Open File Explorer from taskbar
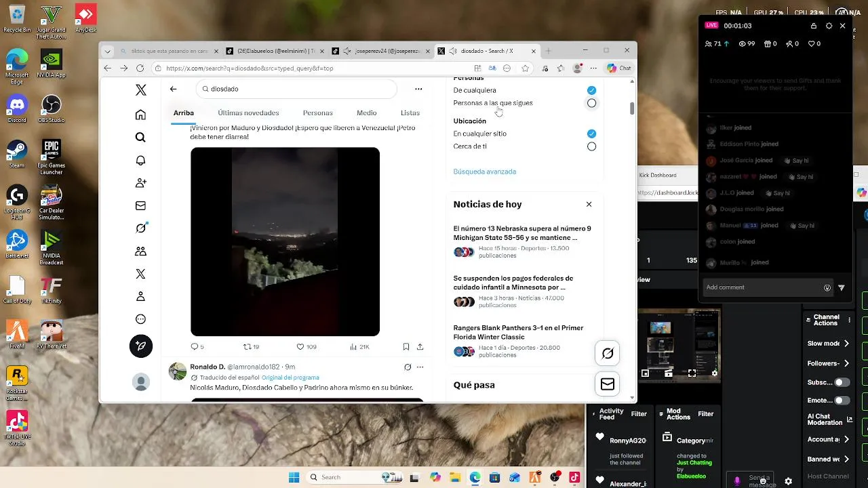This screenshot has height=488, width=868. click(x=455, y=477)
